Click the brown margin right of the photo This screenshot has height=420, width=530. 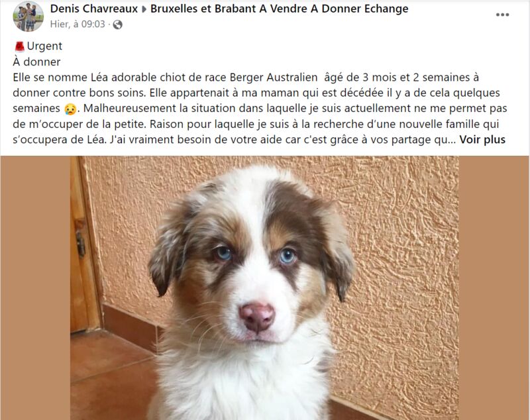[494, 288]
